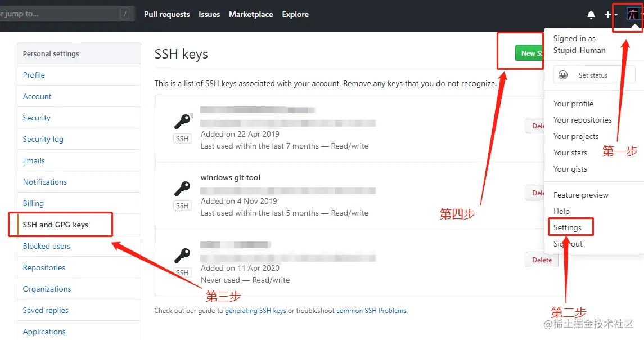Click the smiley face status icon
The height and width of the screenshot is (340, 644).
tap(563, 75)
